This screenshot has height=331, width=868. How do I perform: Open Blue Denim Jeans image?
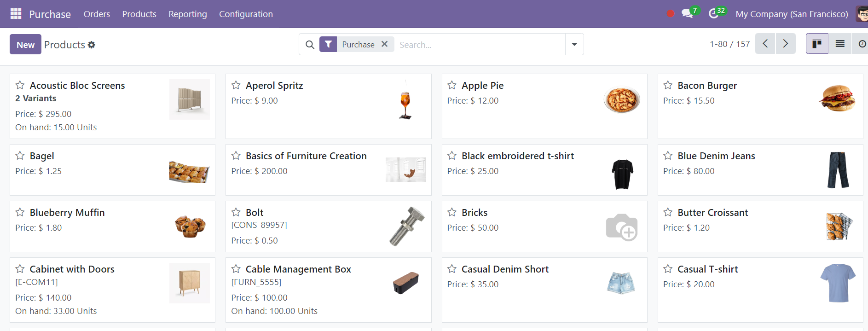pyautogui.click(x=838, y=170)
